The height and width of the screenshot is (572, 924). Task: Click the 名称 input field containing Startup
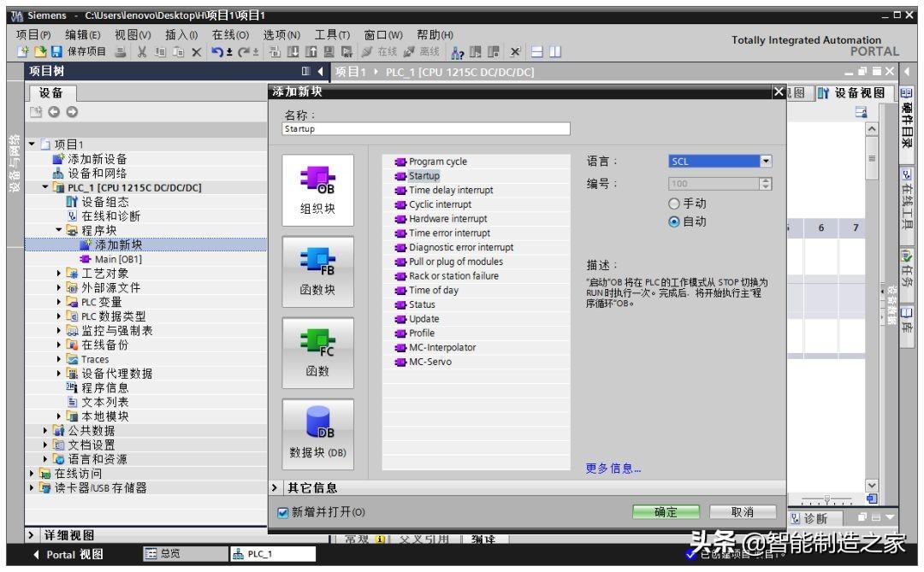click(x=426, y=128)
